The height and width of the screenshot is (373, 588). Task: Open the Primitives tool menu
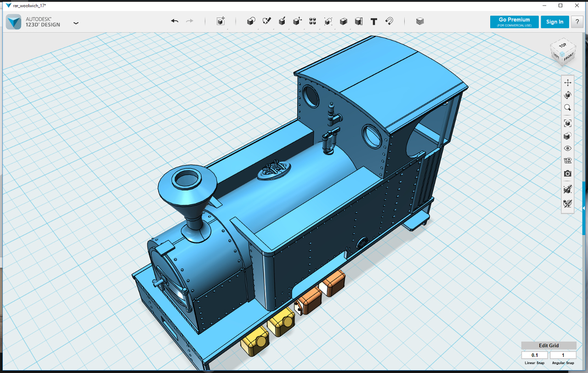pyautogui.click(x=251, y=21)
